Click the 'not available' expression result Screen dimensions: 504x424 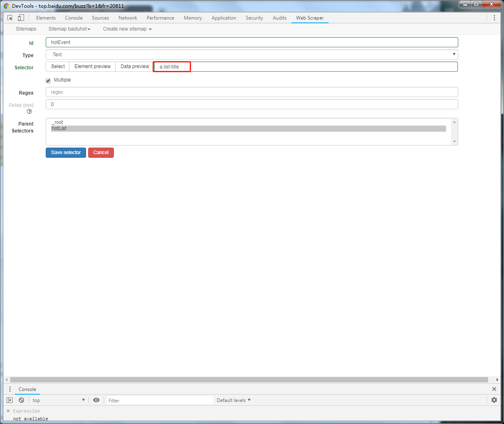(x=31, y=419)
